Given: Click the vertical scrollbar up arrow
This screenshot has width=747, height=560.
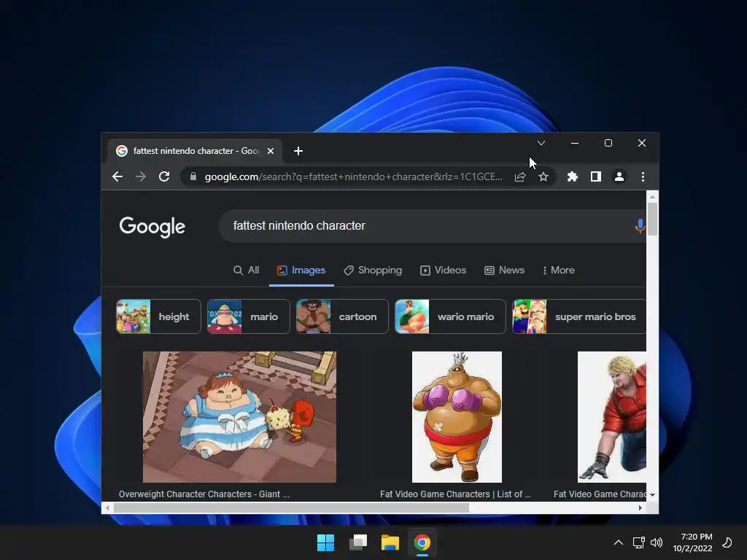Looking at the screenshot, I should click(652, 197).
